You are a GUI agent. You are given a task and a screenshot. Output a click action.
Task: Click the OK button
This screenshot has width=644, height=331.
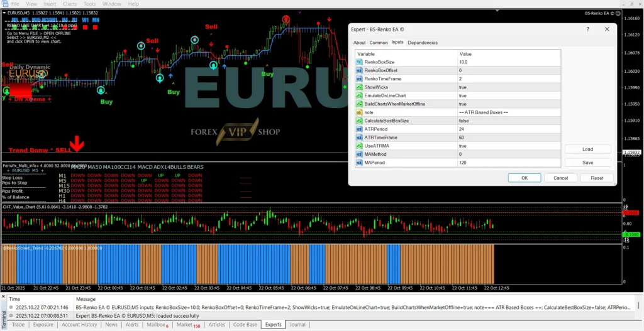[525, 178]
